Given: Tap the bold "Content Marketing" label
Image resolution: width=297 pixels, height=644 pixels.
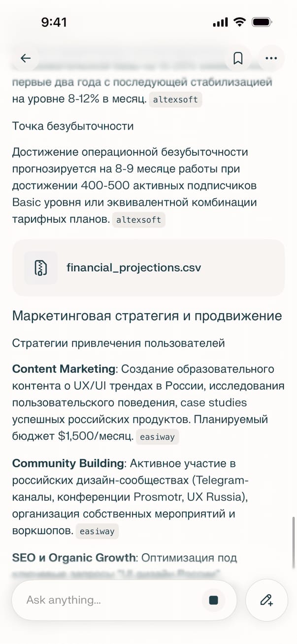Looking at the screenshot, I should [63, 369].
